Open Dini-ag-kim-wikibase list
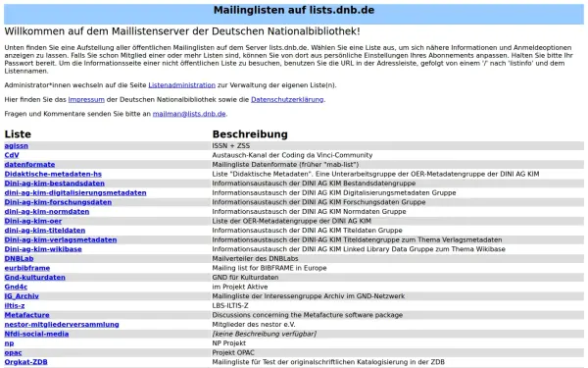 (x=43, y=249)
